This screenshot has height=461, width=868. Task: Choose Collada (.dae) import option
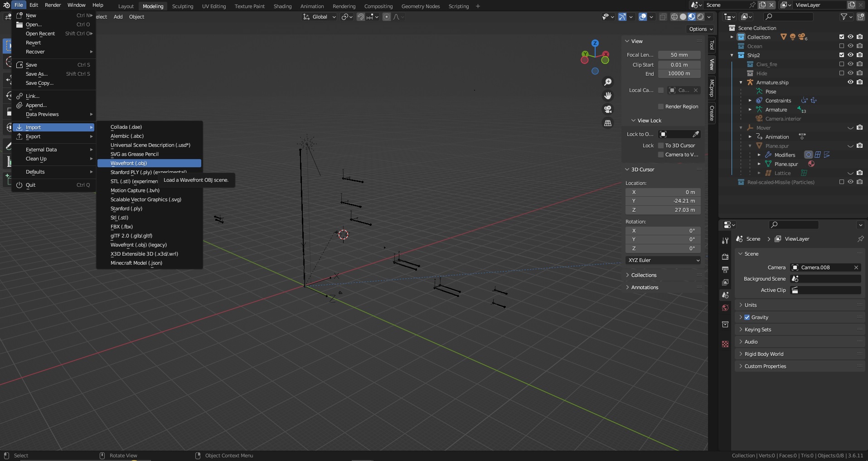click(149, 127)
